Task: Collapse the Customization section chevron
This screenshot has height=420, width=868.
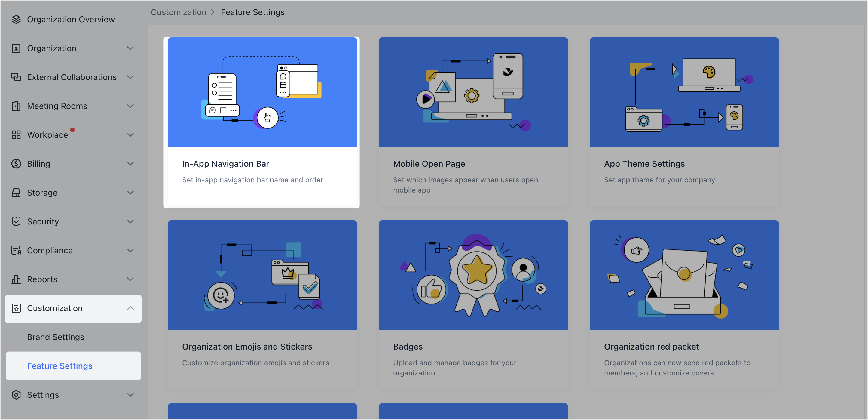Action: click(130, 308)
